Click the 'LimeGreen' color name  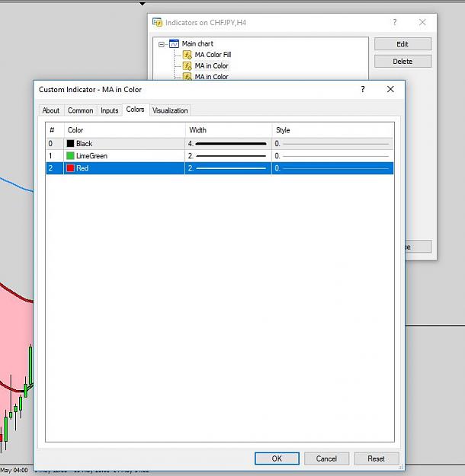91,155
